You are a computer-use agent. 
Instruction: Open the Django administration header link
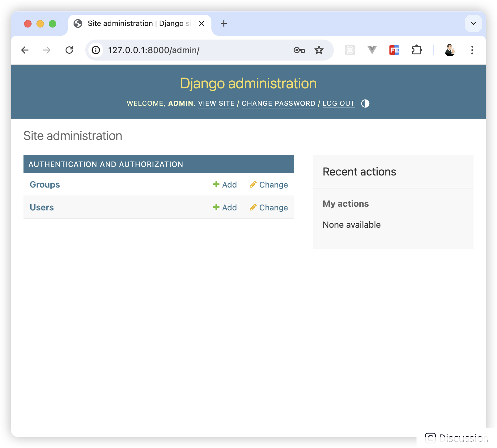[248, 83]
